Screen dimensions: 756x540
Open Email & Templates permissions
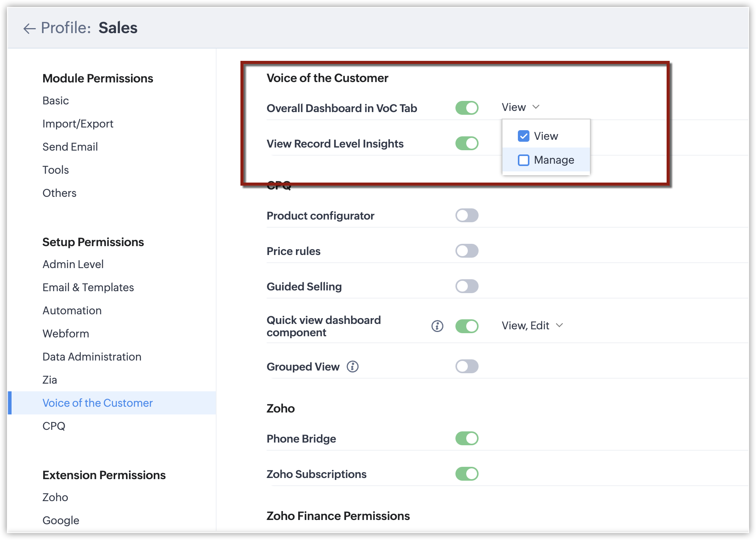click(88, 287)
